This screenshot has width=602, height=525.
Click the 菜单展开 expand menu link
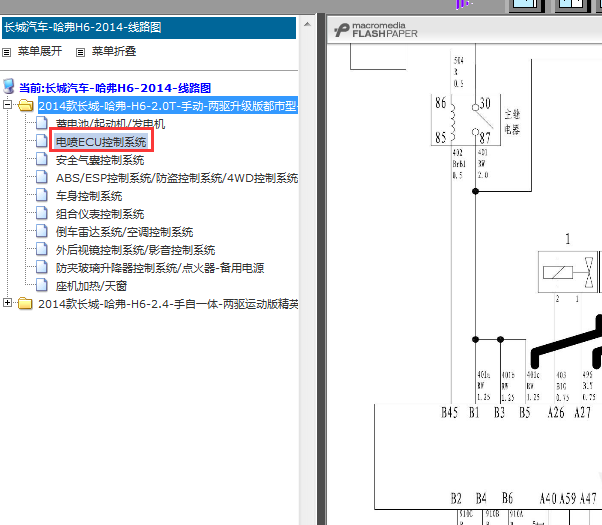click(x=40, y=51)
